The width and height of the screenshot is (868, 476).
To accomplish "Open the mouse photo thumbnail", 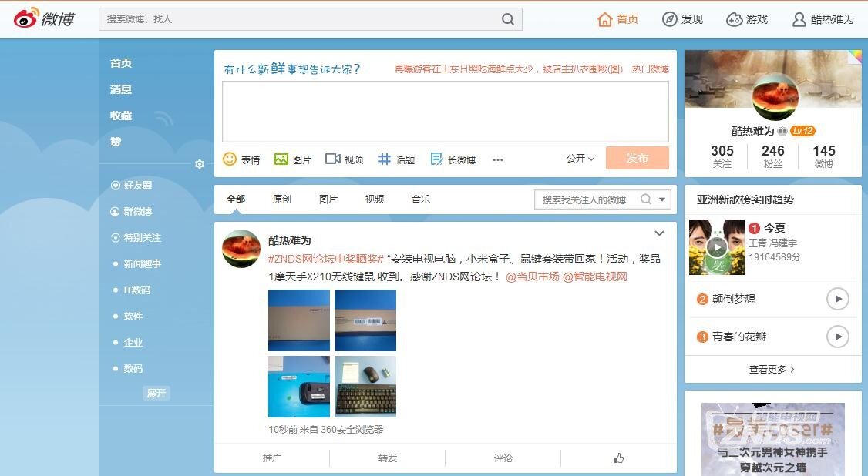I will tap(299, 387).
